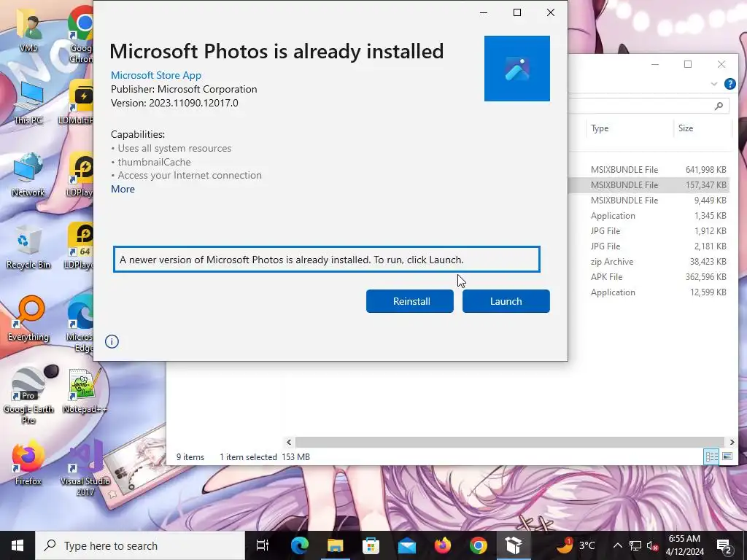Open the Recycle Bin desktop icon
Image resolution: width=747 pixels, height=560 pixels.
(x=28, y=247)
